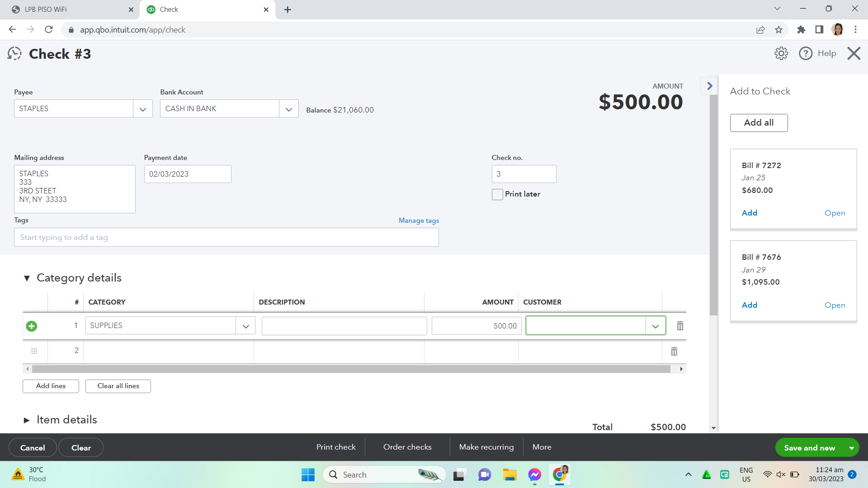The height and width of the screenshot is (488, 868).
Task: Delete line 2 with trash icon
Action: pyautogui.click(x=674, y=351)
